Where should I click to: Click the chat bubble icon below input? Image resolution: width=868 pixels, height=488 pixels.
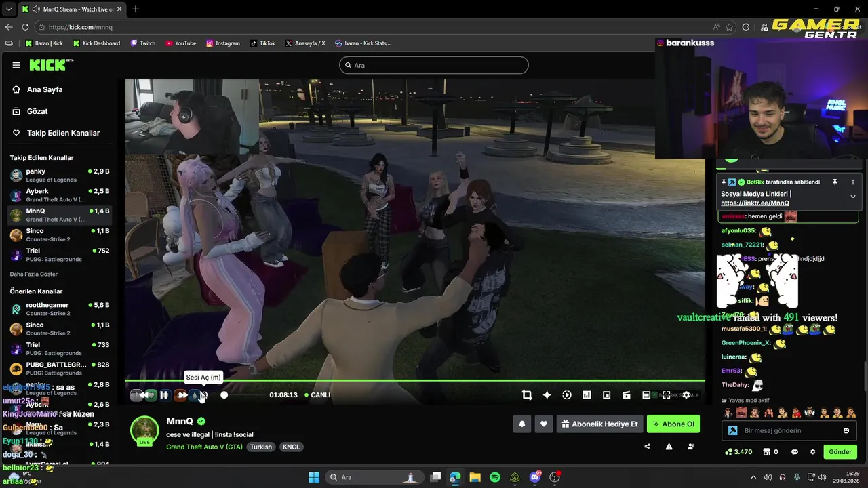click(795, 451)
